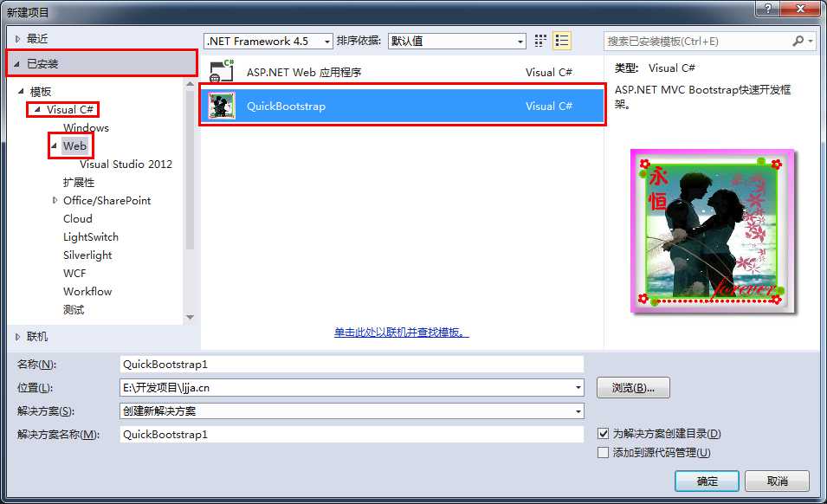Screen dimensions: 827x504
Task: Click the help question mark button
Action: (x=768, y=8)
